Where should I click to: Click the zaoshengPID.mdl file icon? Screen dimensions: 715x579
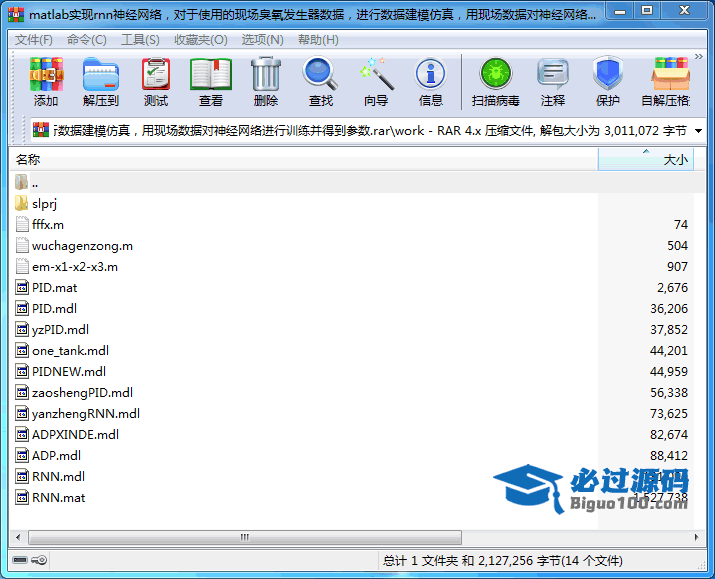tap(22, 393)
